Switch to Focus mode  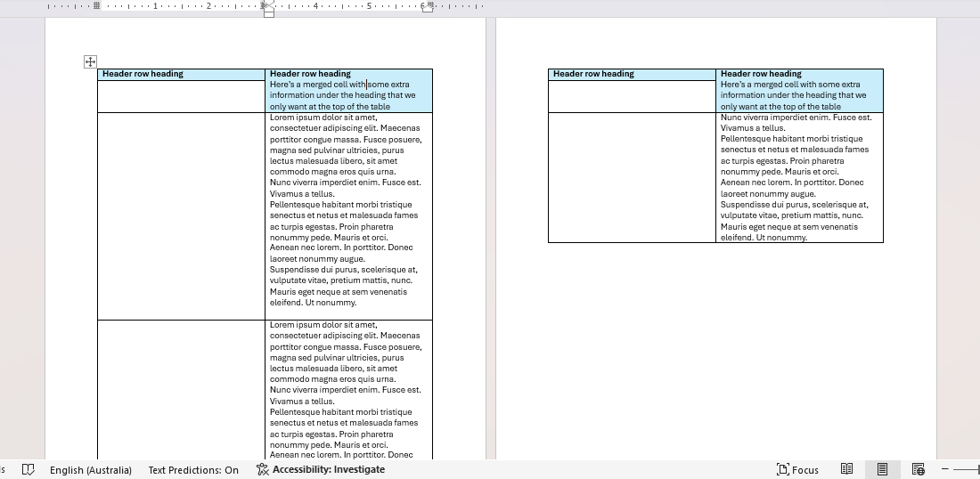click(x=797, y=469)
